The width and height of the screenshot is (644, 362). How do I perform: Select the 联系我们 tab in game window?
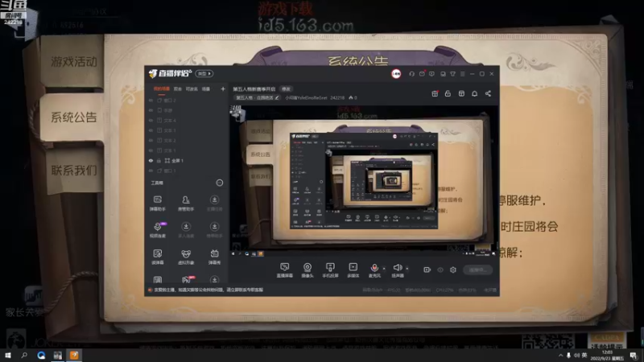(74, 170)
